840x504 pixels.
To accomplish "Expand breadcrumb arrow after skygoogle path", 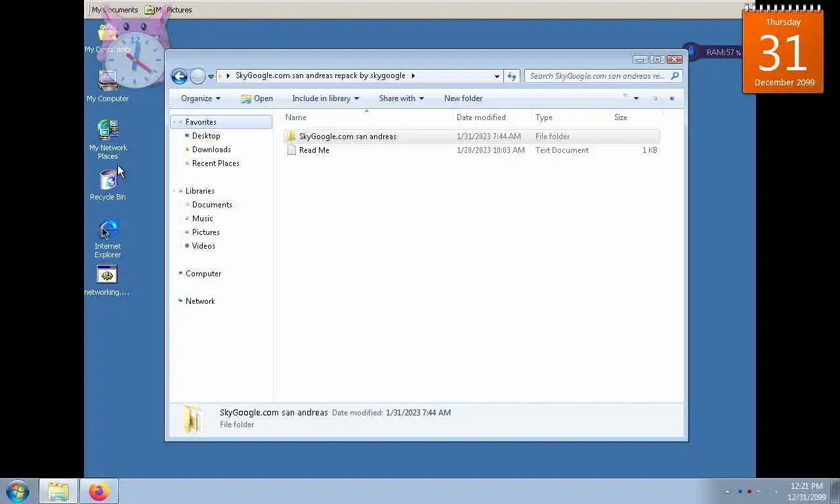I will coord(413,75).
